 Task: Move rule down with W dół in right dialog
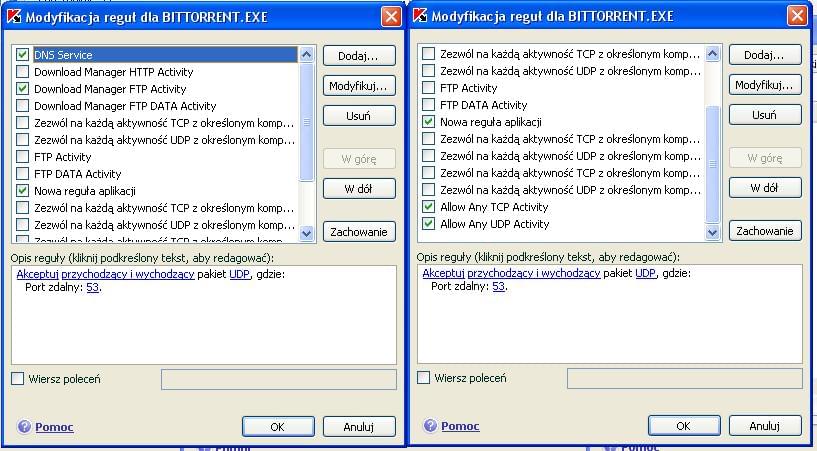pos(765,187)
